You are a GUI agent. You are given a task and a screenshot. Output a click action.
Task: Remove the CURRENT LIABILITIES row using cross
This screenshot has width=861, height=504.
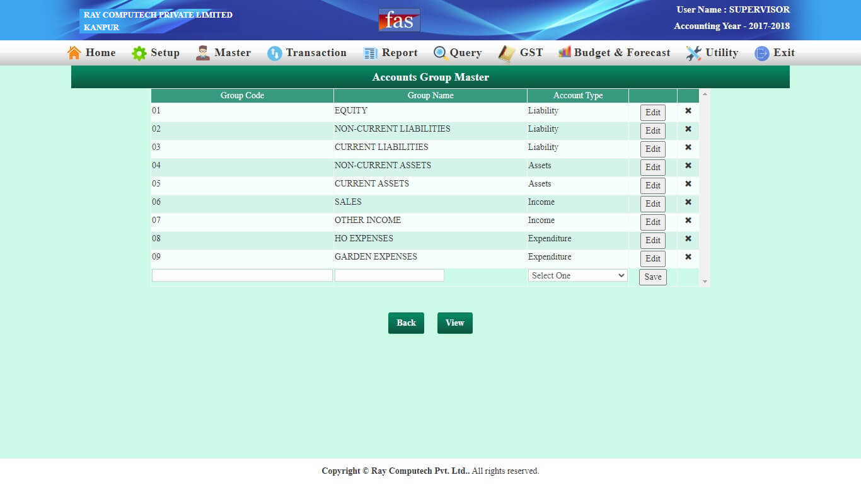coord(688,147)
